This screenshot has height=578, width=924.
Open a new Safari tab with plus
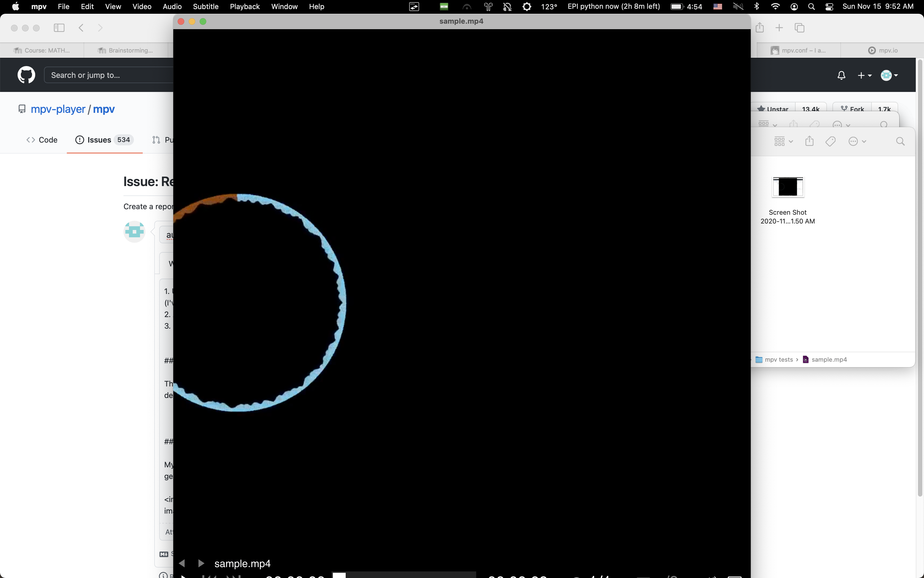click(779, 28)
